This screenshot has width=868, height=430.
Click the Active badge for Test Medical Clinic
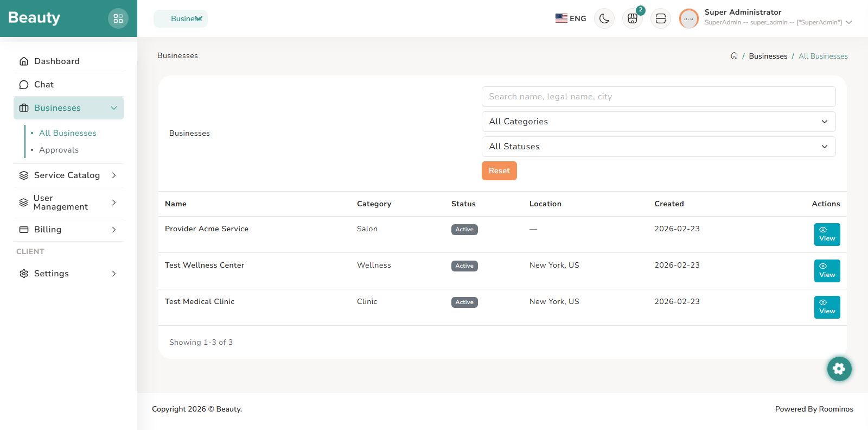(x=464, y=302)
